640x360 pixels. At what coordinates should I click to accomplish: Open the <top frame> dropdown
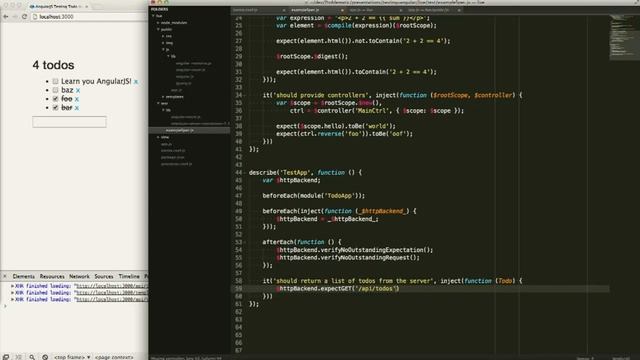tap(72, 357)
